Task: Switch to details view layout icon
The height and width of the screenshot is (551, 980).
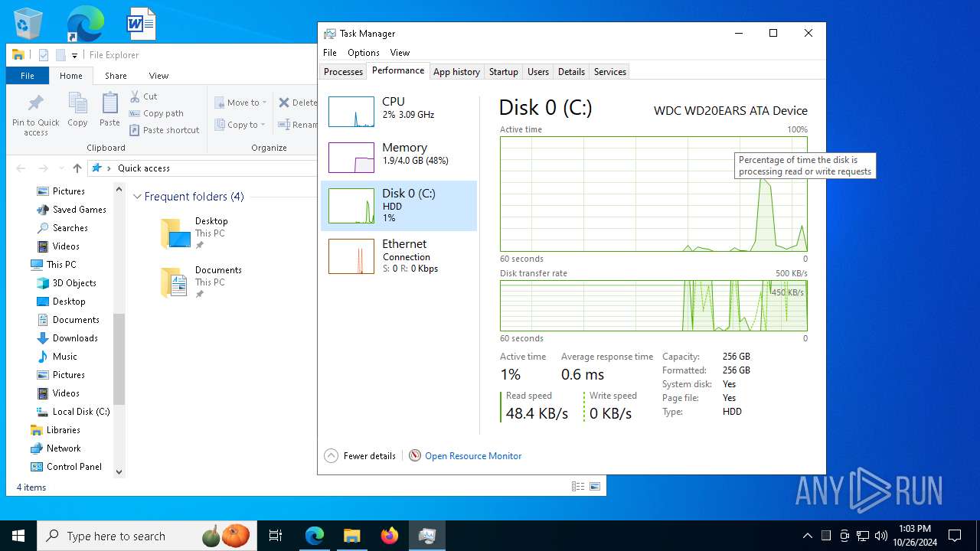Action: coord(578,487)
